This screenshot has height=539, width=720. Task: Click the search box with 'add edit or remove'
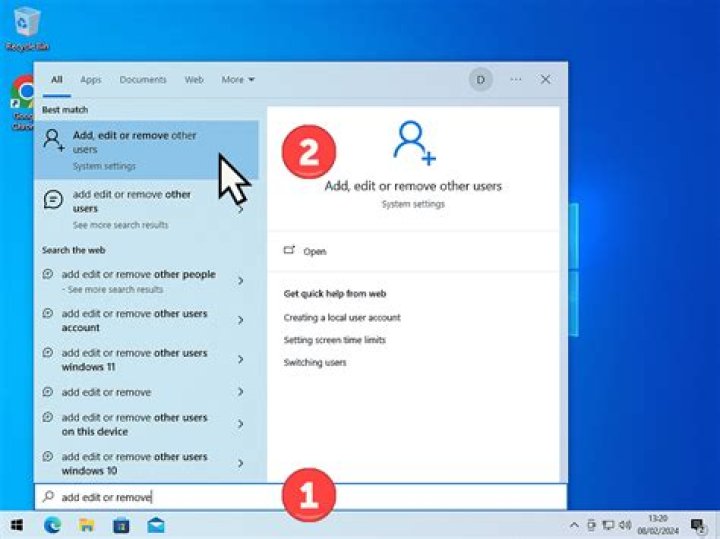[301, 497]
